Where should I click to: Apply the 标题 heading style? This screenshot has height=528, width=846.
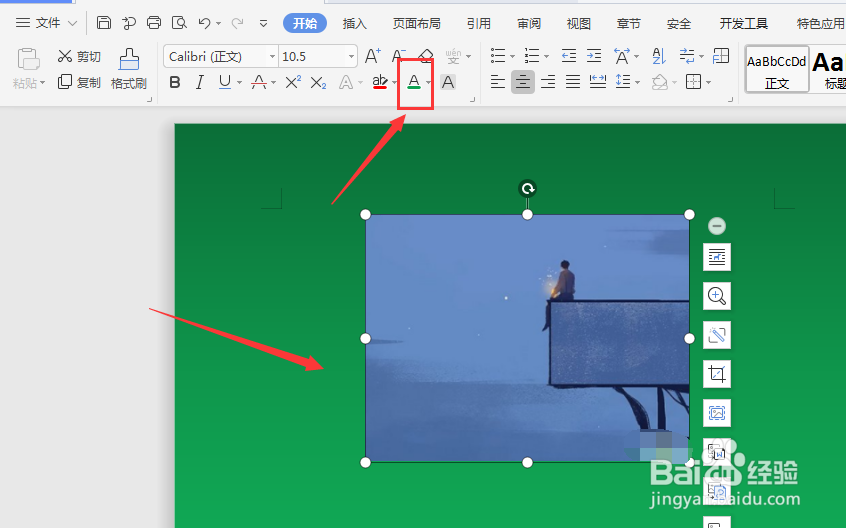pos(829,69)
